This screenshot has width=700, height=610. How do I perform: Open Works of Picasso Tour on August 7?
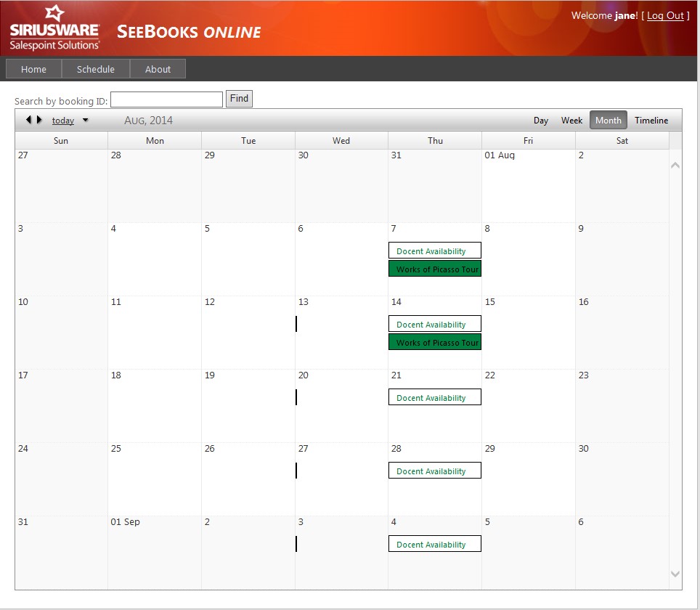tap(435, 269)
